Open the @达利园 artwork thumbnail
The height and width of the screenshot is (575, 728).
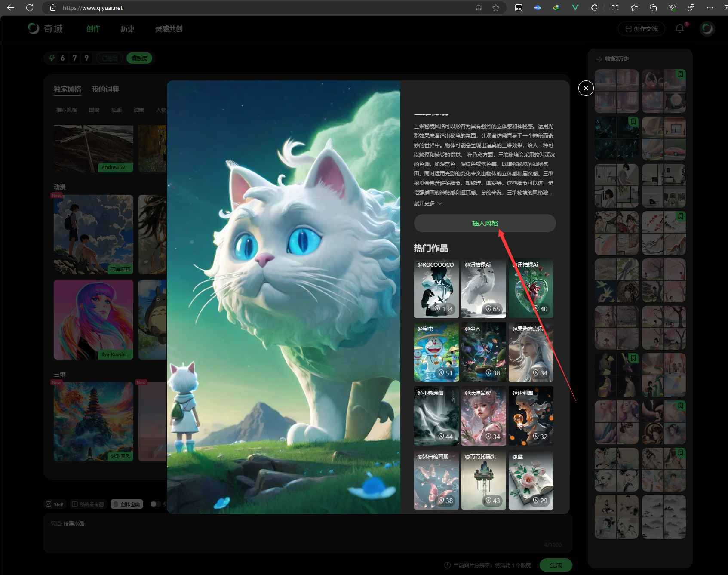tap(531, 416)
